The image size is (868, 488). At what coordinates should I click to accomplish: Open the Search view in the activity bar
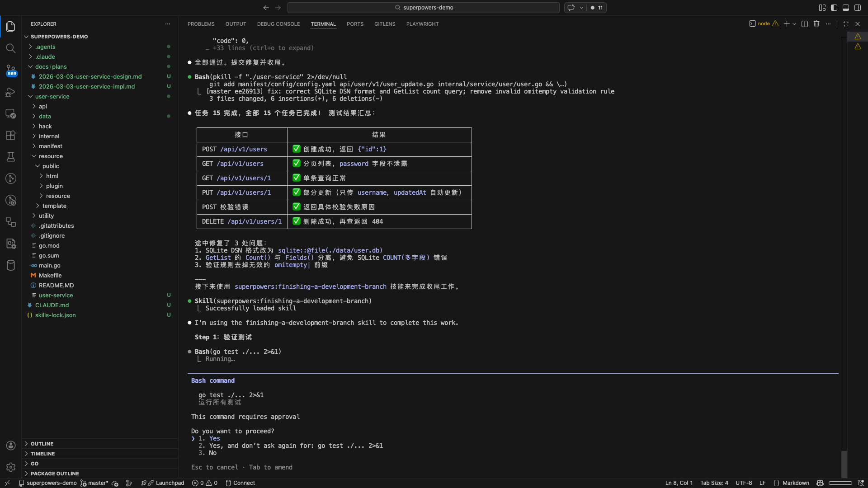10,48
